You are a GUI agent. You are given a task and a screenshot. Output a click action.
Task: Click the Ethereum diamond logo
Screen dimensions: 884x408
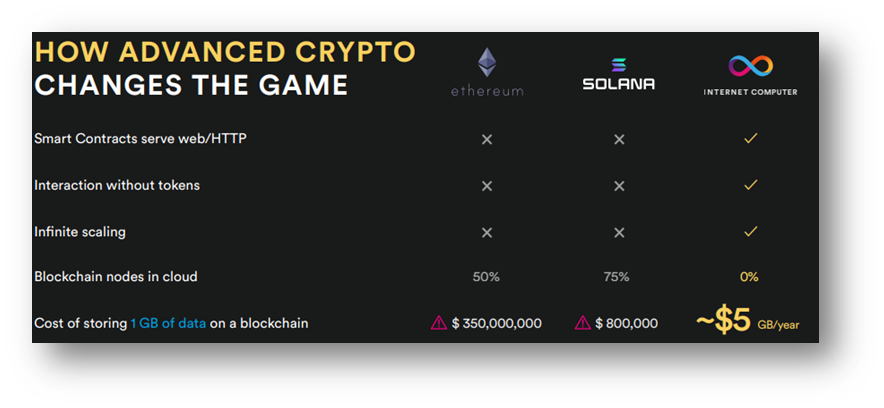487,62
